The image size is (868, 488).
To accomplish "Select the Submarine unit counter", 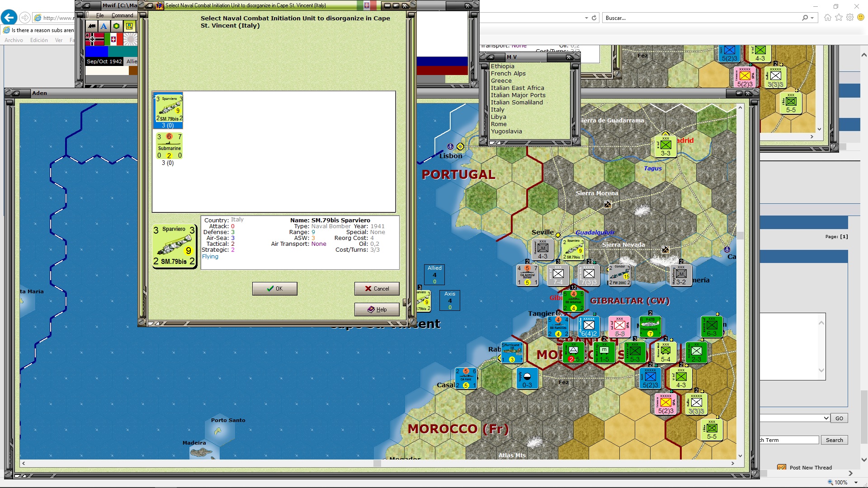I will click(169, 146).
